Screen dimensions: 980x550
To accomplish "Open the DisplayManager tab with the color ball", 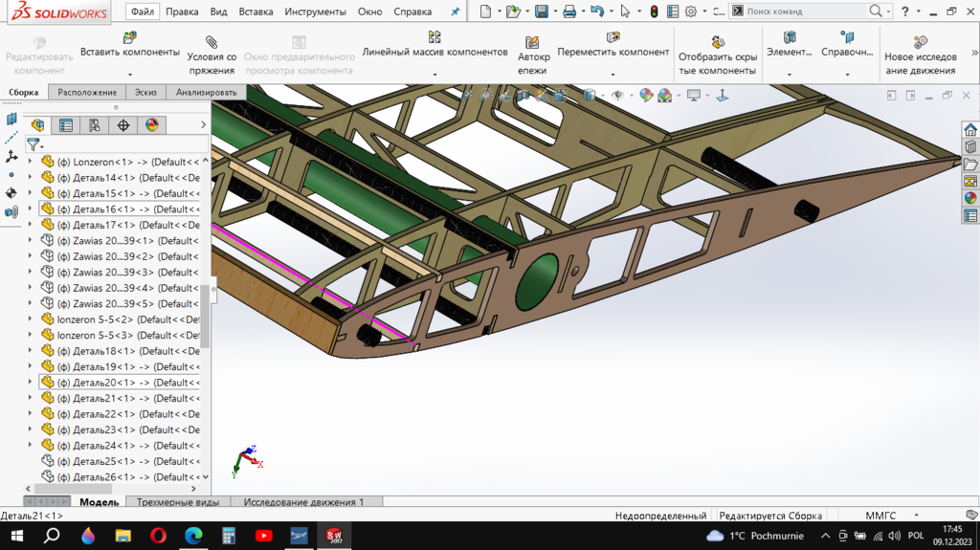I will tap(151, 125).
